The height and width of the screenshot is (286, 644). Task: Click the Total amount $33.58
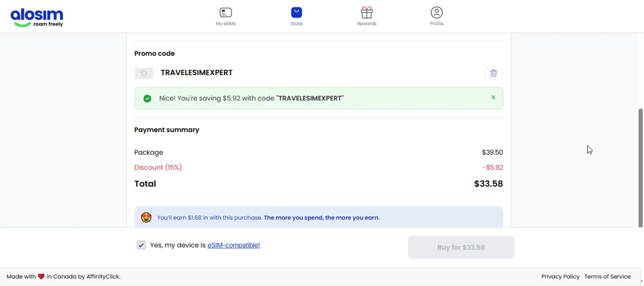489,184
